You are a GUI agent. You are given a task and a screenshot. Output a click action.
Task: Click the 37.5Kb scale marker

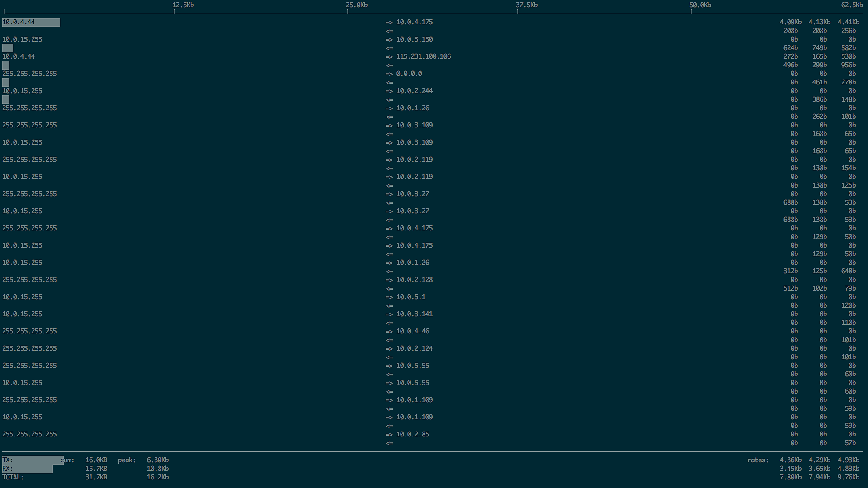[526, 5]
